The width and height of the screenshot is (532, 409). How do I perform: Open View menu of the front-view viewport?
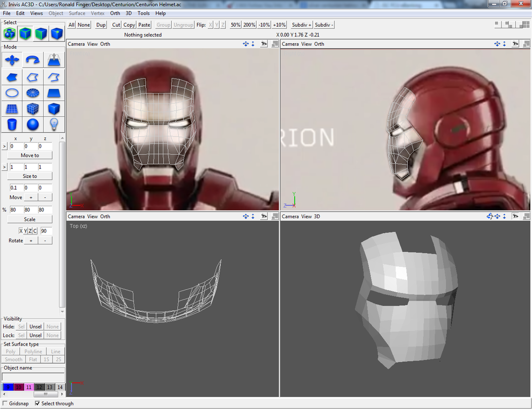coord(92,44)
